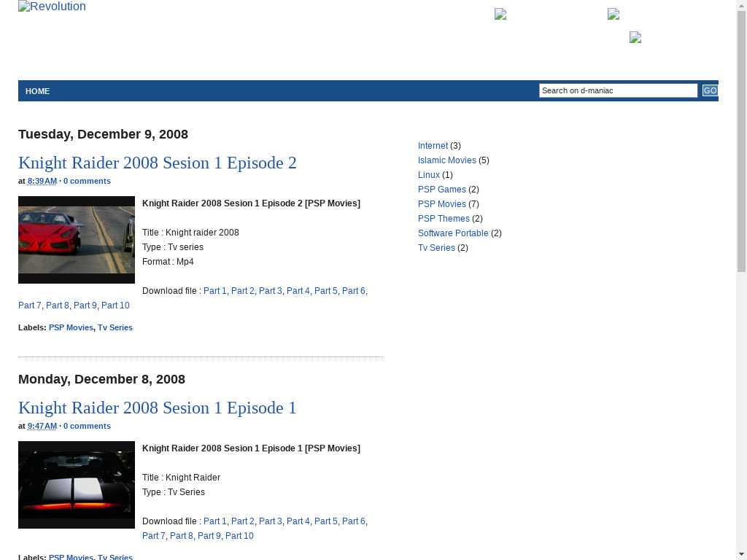
Task: Click the Revolution logo image
Action: point(52,7)
